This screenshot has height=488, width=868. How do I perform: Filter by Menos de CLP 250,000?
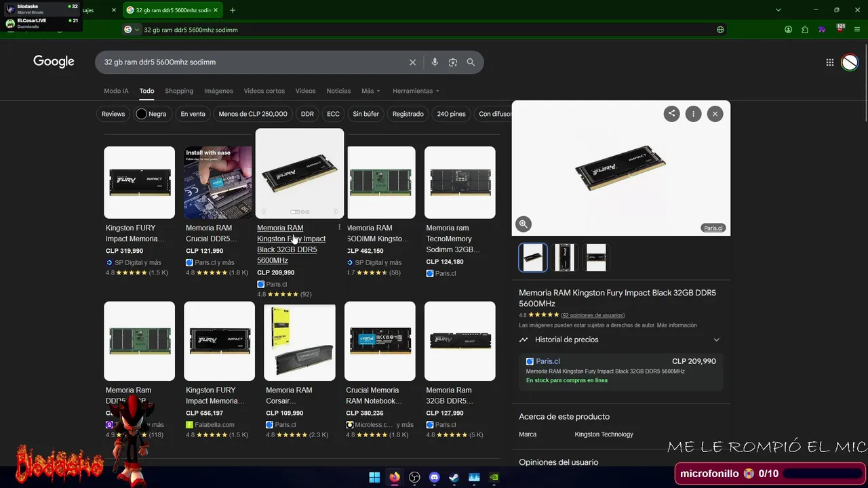(253, 114)
